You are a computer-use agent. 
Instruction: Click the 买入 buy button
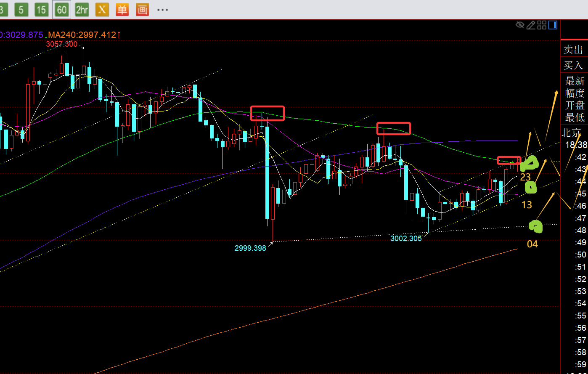pos(574,65)
